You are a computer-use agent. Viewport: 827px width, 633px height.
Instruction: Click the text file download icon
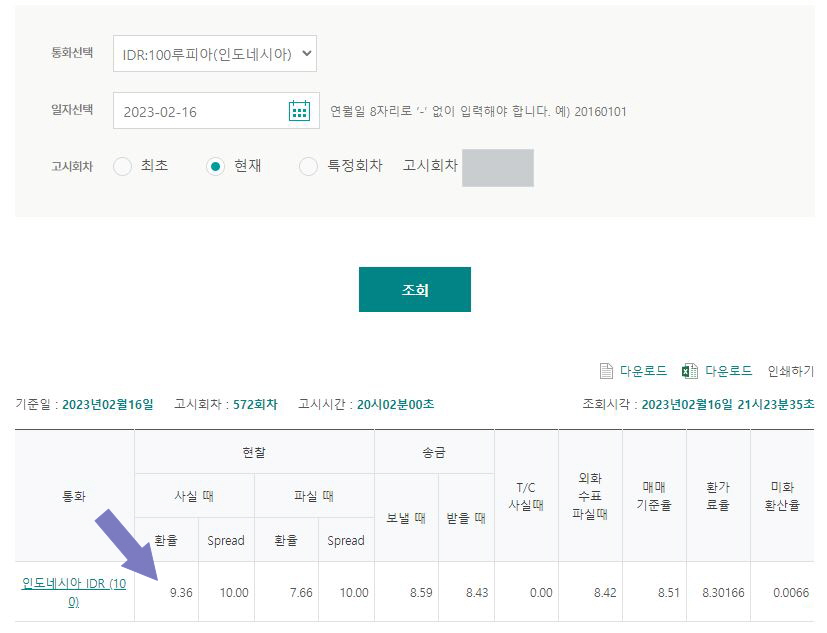click(x=607, y=371)
